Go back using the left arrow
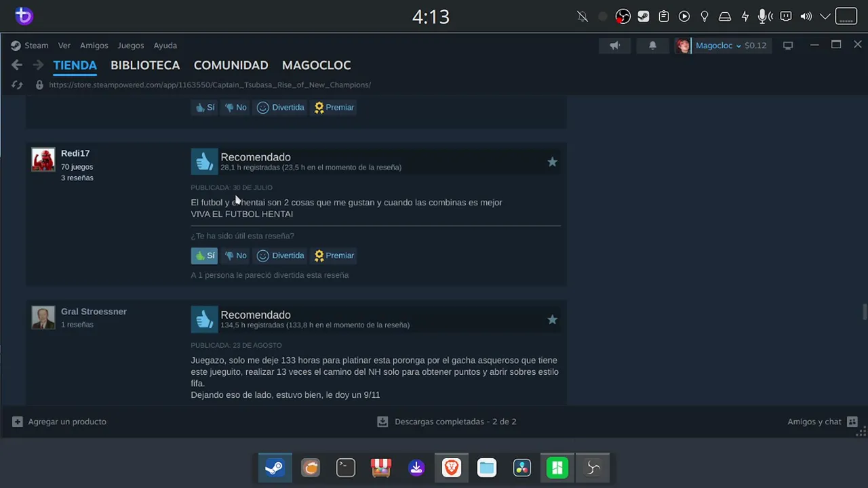The height and width of the screenshot is (488, 868). coord(17,65)
